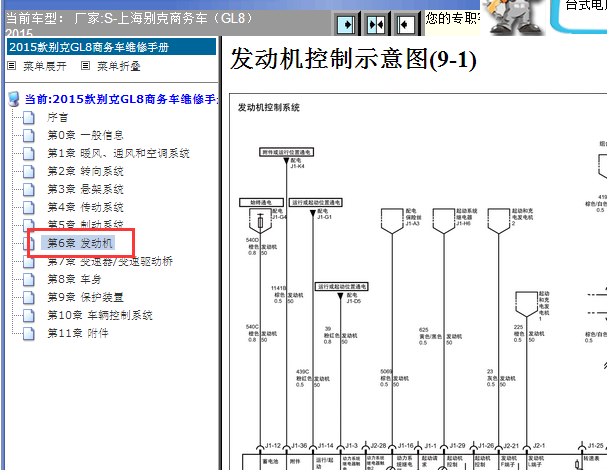Click the center-split panel layout button

pyautogui.click(x=376, y=25)
